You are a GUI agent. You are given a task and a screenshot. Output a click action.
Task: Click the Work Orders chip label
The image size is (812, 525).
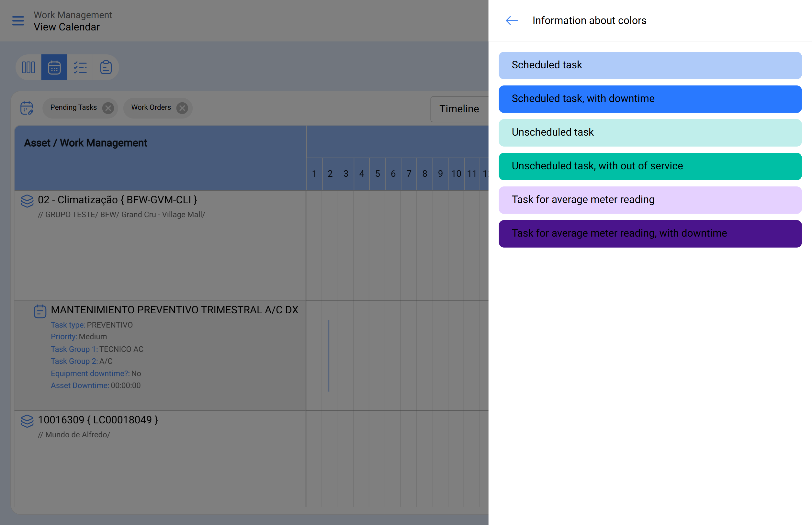pyautogui.click(x=151, y=107)
